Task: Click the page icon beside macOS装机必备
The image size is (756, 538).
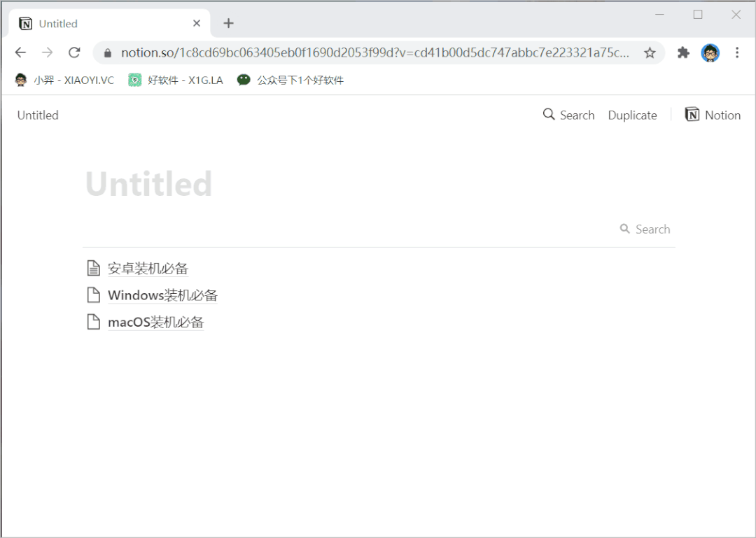Action: 94,322
